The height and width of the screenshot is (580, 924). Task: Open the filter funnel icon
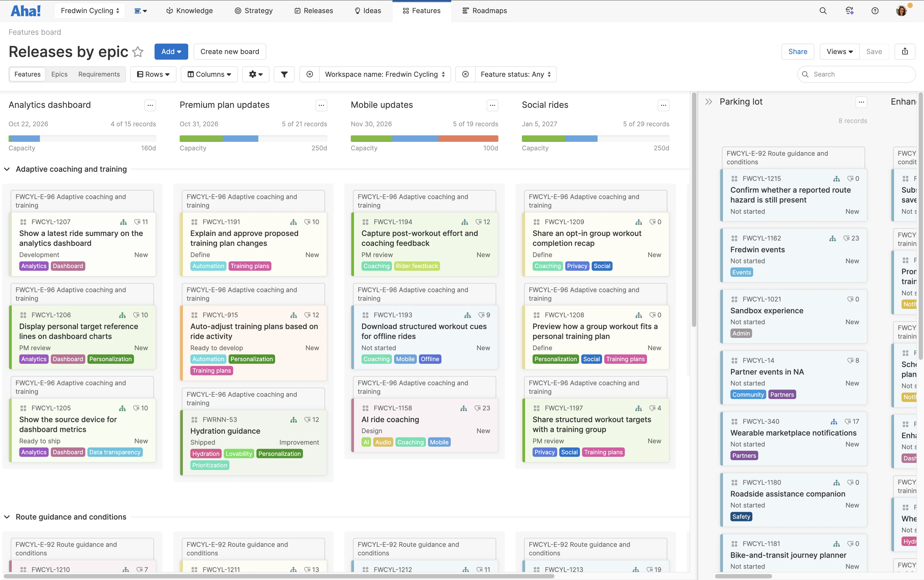pos(284,74)
